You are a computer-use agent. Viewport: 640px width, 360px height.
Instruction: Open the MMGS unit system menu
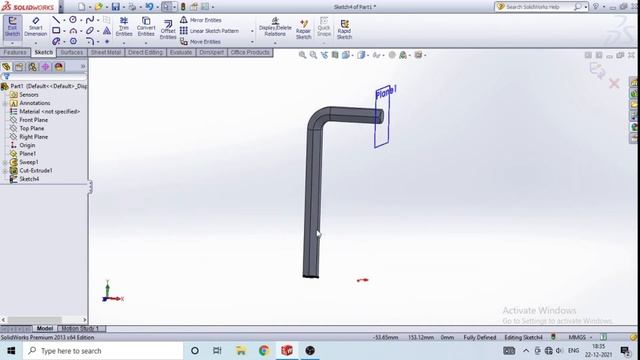pyautogui.click(x=580, y=337)
